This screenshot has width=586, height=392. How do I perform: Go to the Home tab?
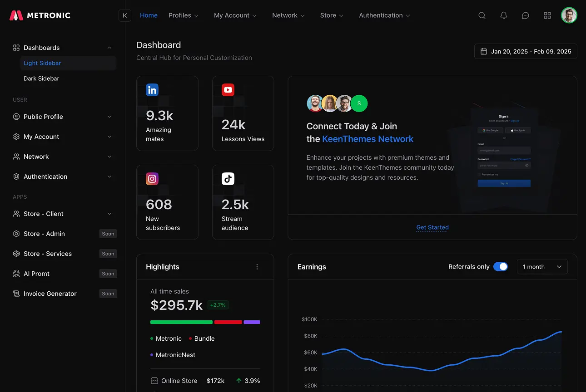tap(149, 15)
